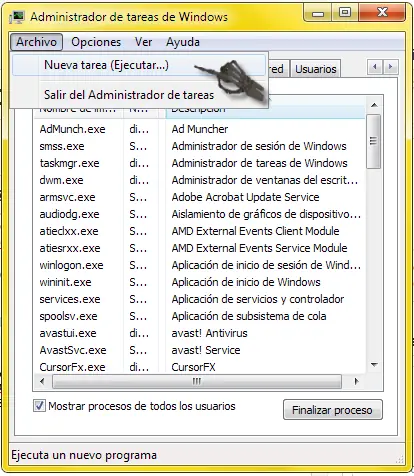Click the horizontal scrollbar right arrow

[357, 381]
